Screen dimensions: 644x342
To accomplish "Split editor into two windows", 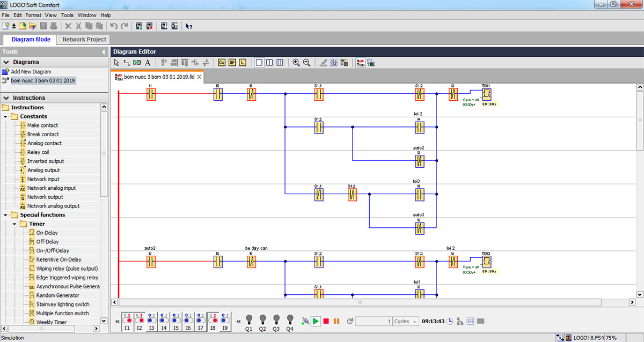I will (x=269, y=63).
